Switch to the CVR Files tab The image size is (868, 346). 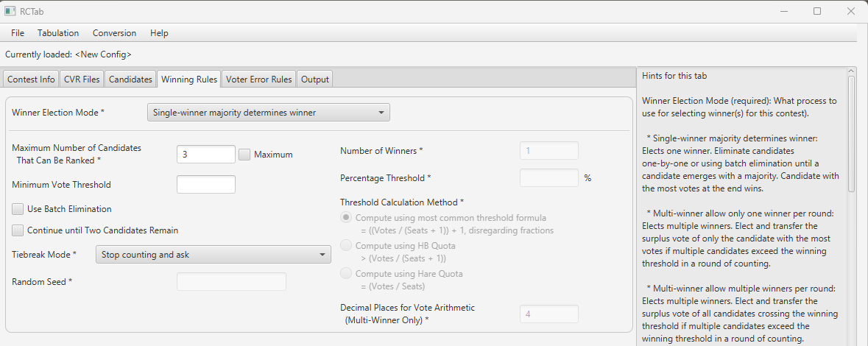82,80
